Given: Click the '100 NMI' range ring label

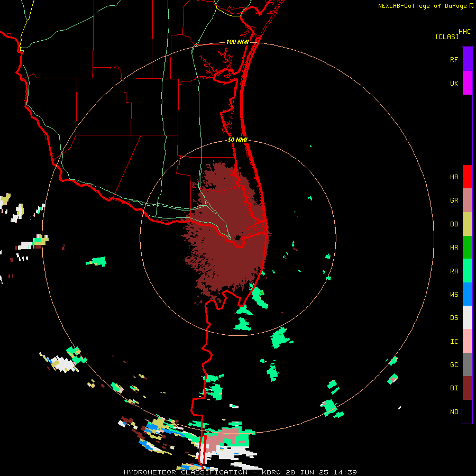Looking at the screenshot, I should point(237,42).
